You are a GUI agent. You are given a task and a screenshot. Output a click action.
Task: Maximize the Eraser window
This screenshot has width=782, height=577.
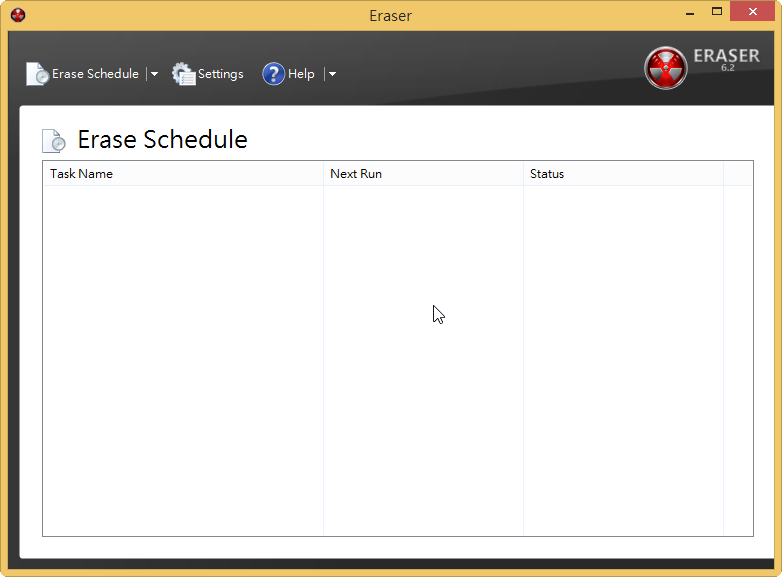click(717, 13)
